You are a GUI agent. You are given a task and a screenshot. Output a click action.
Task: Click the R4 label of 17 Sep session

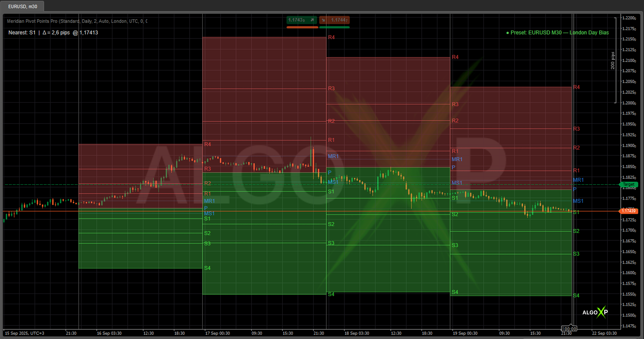(x=331, y=37)
